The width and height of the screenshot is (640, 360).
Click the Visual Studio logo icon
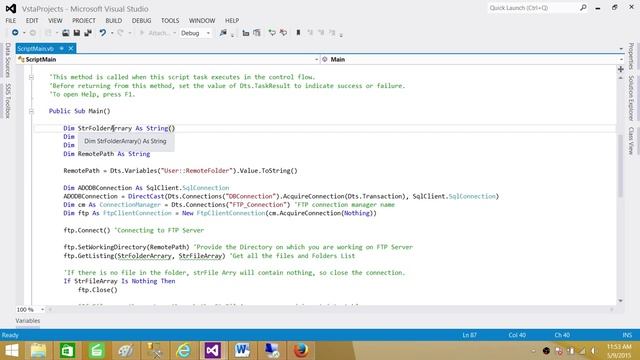click(x=11, y=9)
